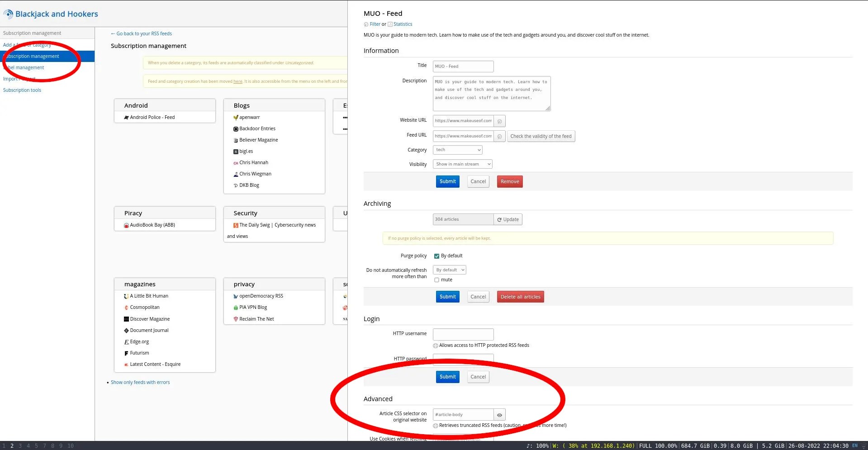Open the Visibility dropdown

tap(462, 164)
